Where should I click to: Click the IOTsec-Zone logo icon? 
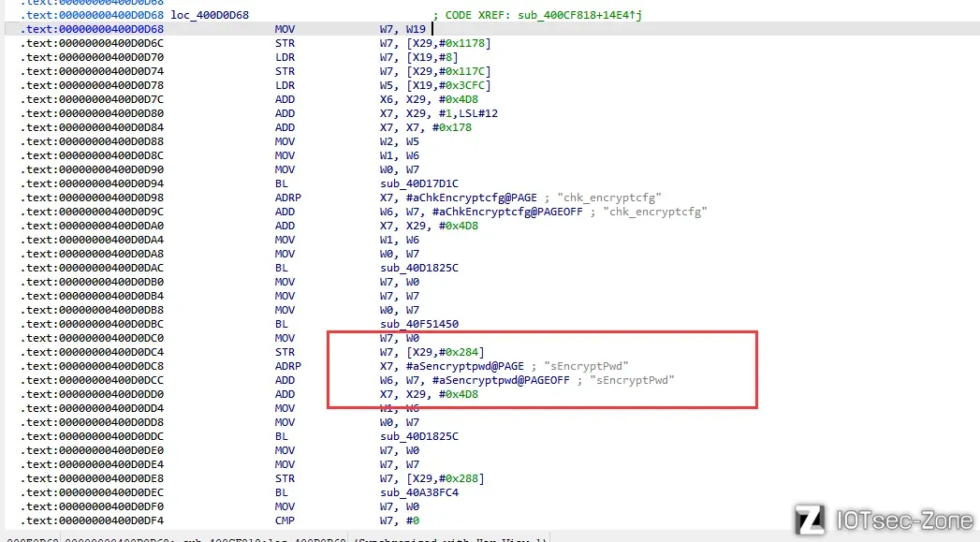(809, 520)
